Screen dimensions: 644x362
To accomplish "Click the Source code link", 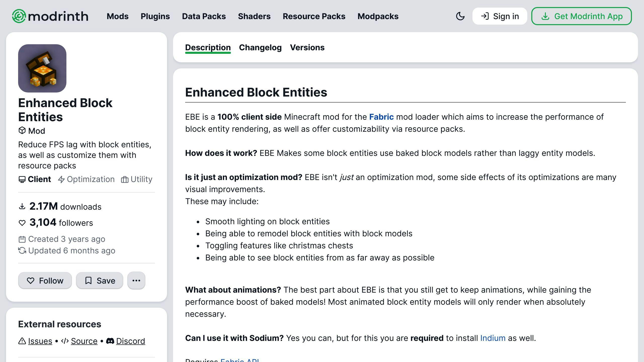I will click(84, 341).
